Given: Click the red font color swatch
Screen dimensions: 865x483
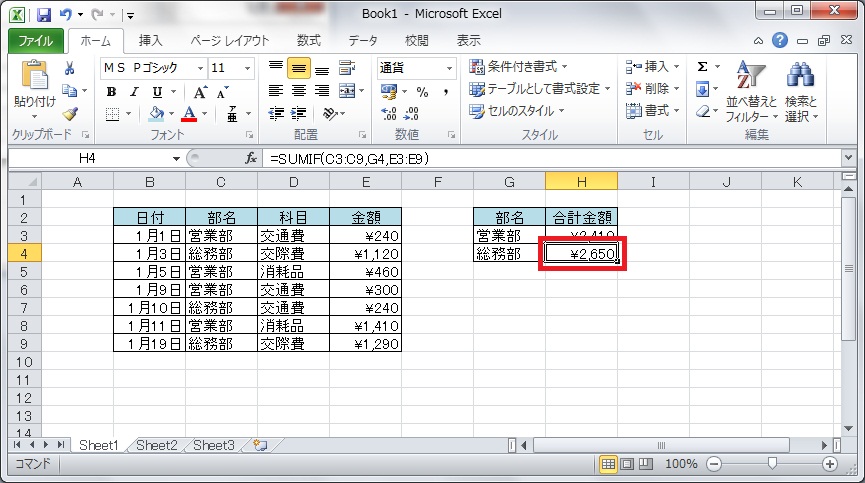Looking at the screenshot, I should coord(189,114).
